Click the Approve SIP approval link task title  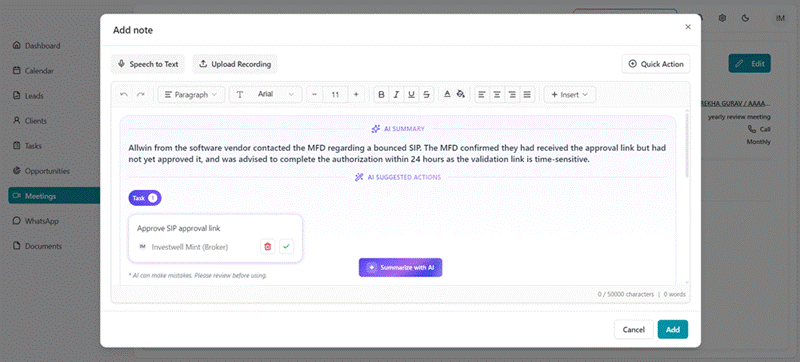pyautogui.click(x=179, y=228)
